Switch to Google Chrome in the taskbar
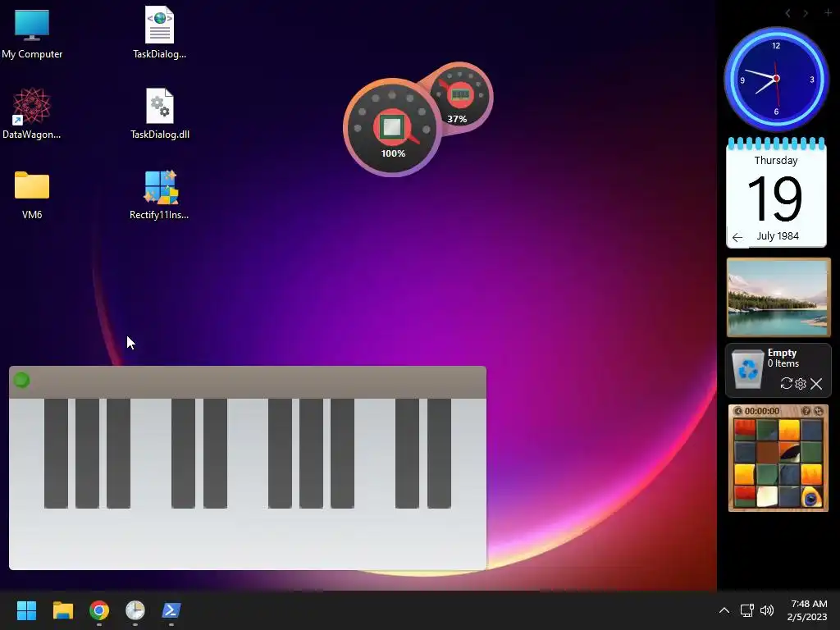840x630 pixels. (x=99, y=610)
